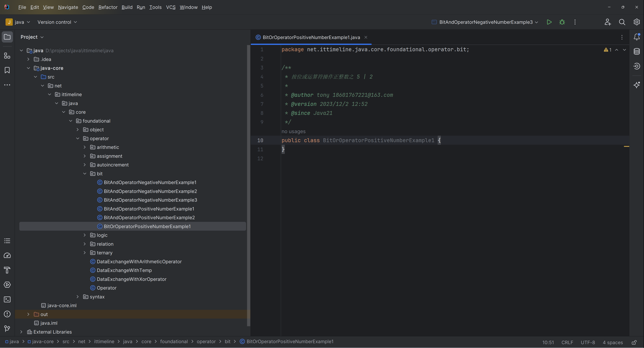Click the yellow warning stripe mark
The height and width of the screenshot is (348, 644).
[x=627, y=146]
